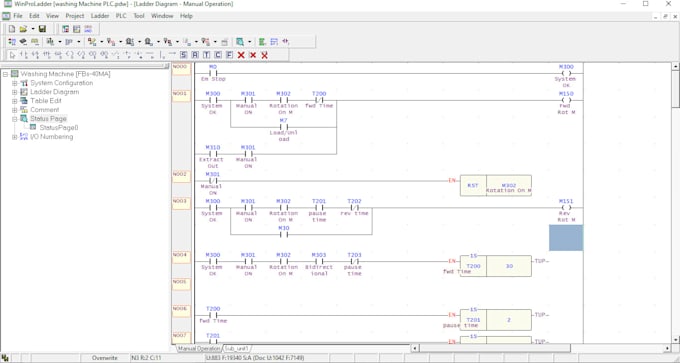Select StatusPage0 in the project tree
This screenshot has height=363, width=680.
(59, 128)
